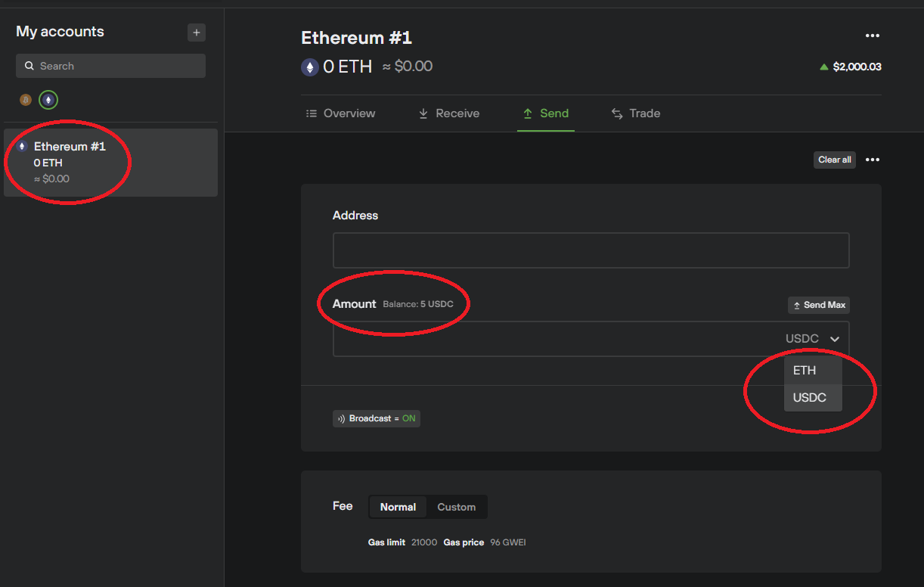The image size is (924, 587).
Task: Filter accounts by the Ethereum coin icon
Action: [x=48, y=100]
